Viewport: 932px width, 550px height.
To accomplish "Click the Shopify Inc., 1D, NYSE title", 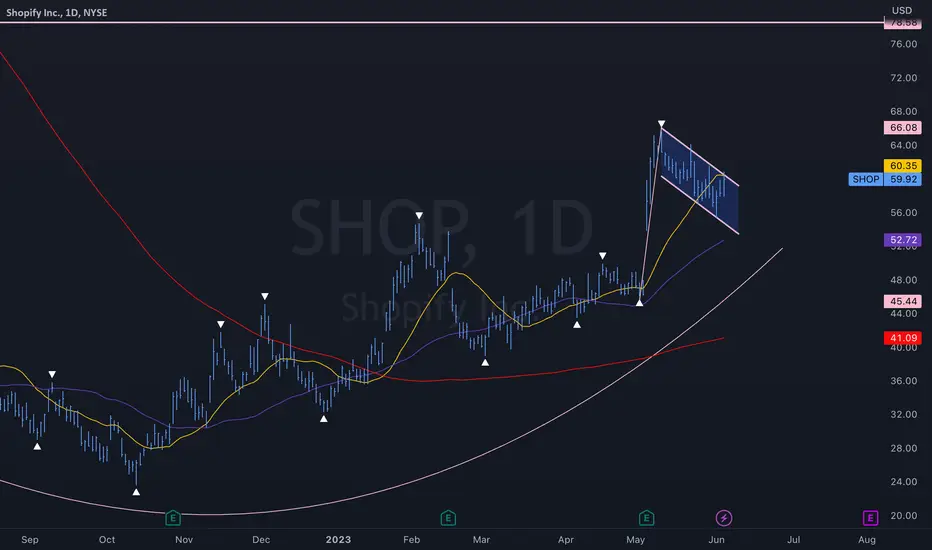I will [x=56, y=12].
